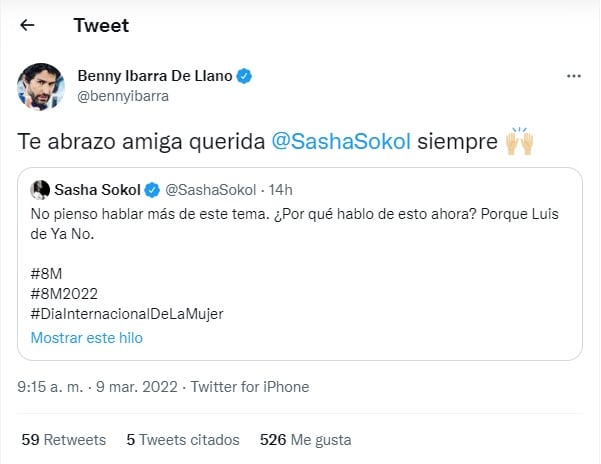This screenshot has width=601, height=464.
Task: Open quoted tweet's @SashaSokol handle
Action: click(210, 188)
